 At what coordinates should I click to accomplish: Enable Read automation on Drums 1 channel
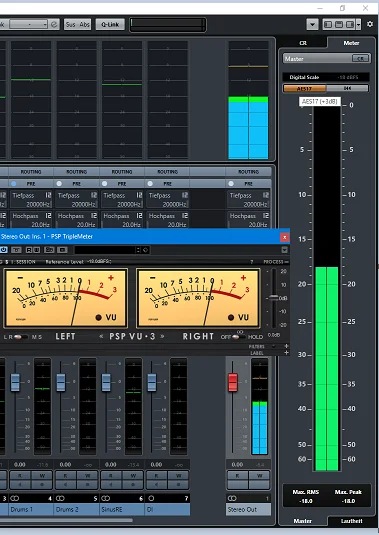[x=20, y=475]
